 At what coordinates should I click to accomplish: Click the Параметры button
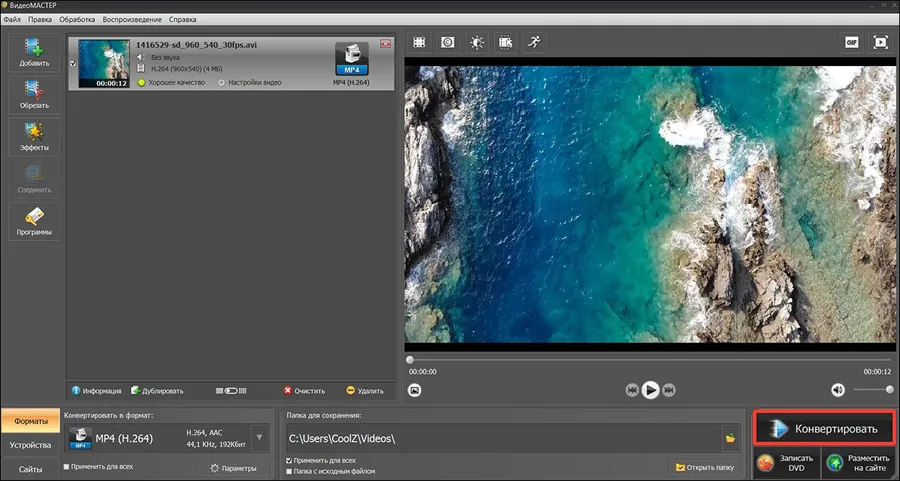(x=234, y=468)
